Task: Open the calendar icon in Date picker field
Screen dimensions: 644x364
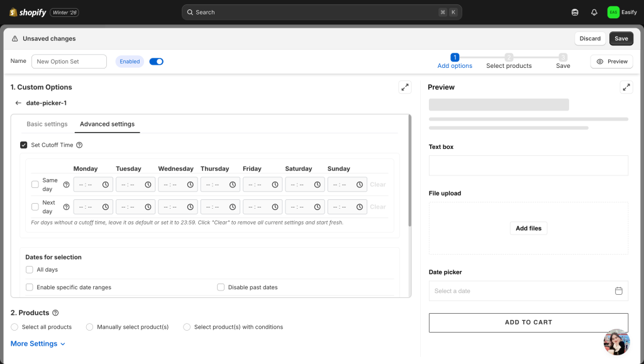Action: pyautogui.click(x=618, y=291)
